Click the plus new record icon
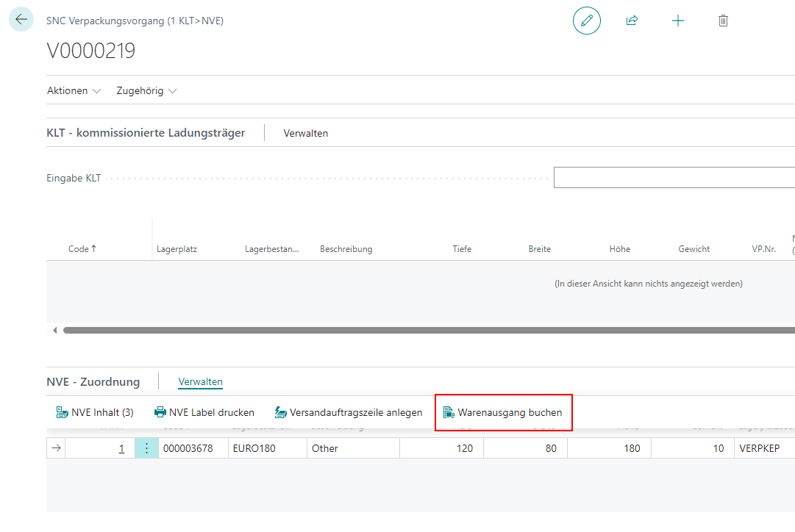 click(677, 21)
